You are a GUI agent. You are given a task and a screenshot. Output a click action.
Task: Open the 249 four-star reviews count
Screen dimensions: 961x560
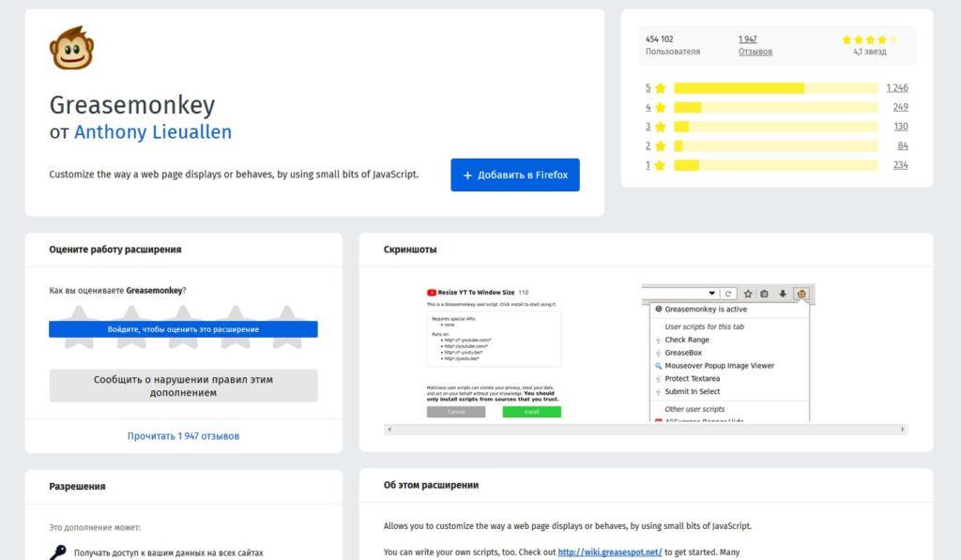pos(900,107)
